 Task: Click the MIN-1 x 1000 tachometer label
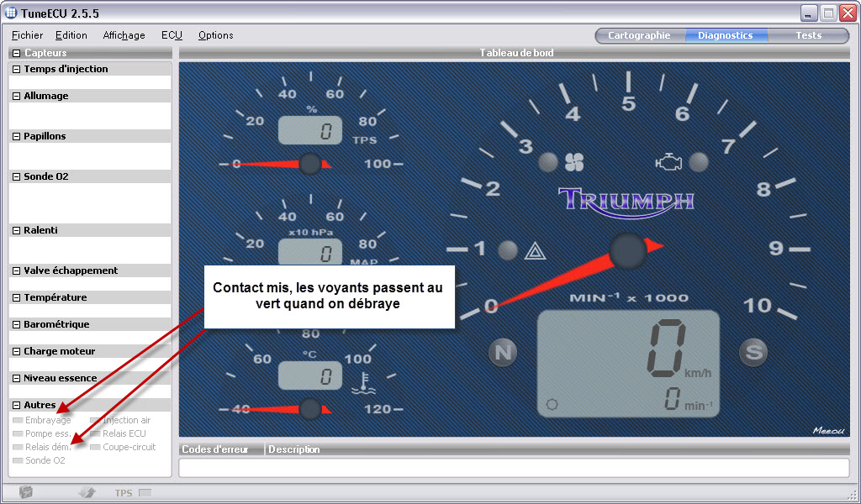(628, 298)
